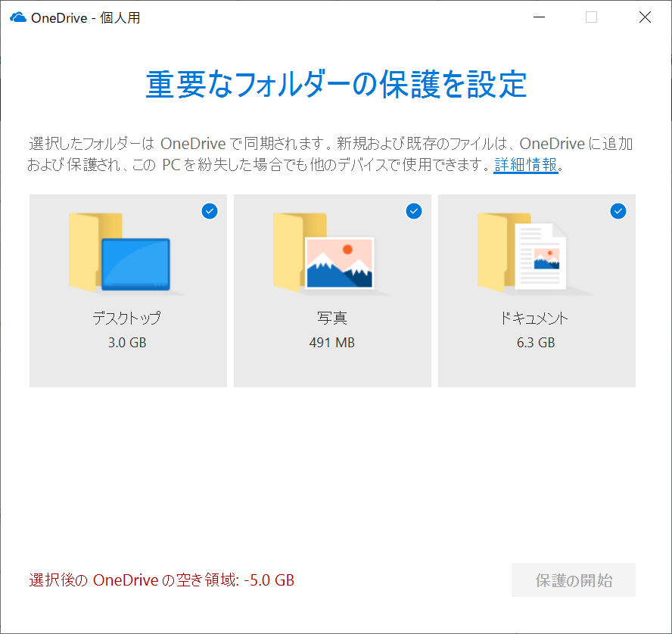Viewport: 672px width, 634px height.
Task: Click the 6.3 GB size text
Action: click(x=536, y=343)
